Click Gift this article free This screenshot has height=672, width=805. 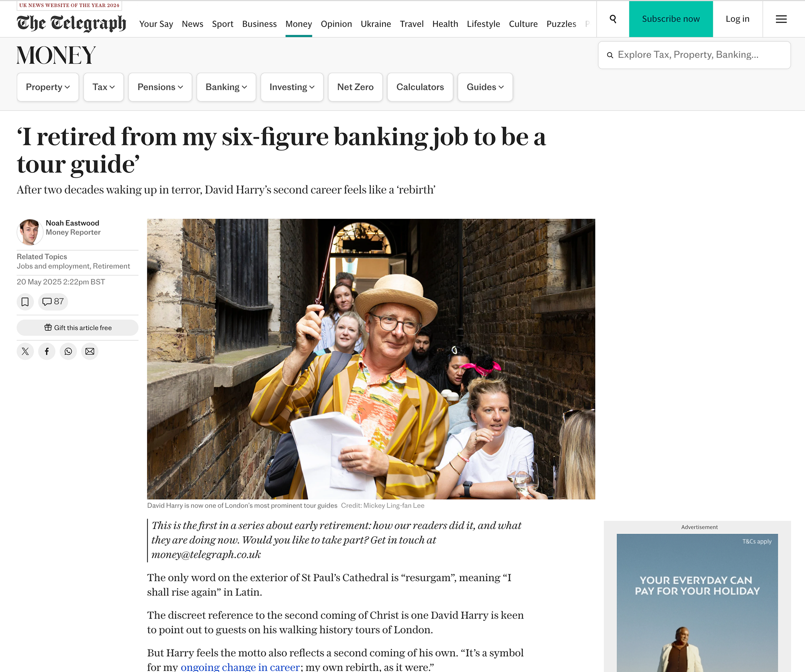point(78,328)
